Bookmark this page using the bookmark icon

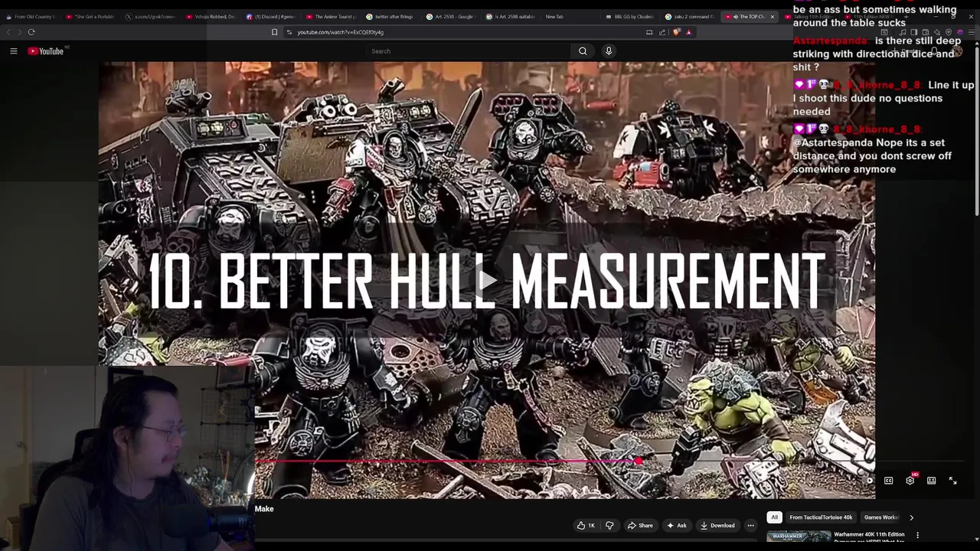pyautogui.click(x=274, y=32)
